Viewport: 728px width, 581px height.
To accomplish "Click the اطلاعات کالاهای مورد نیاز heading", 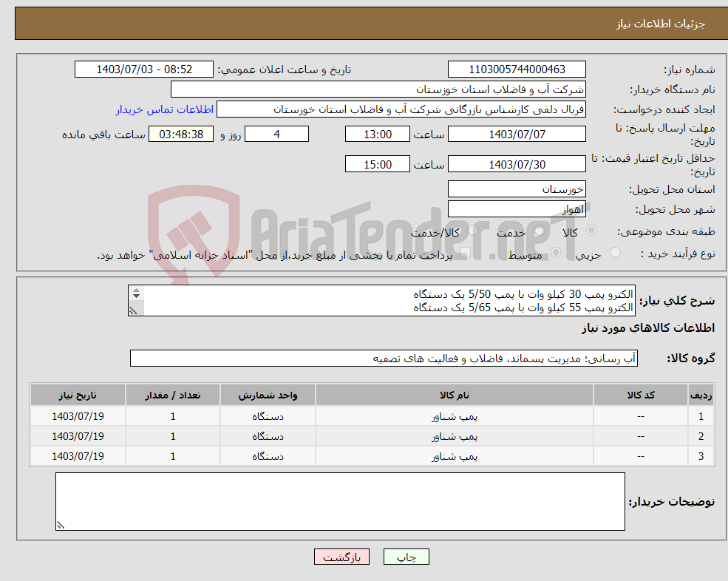I will pyautogui.click(x=648, y=328).
